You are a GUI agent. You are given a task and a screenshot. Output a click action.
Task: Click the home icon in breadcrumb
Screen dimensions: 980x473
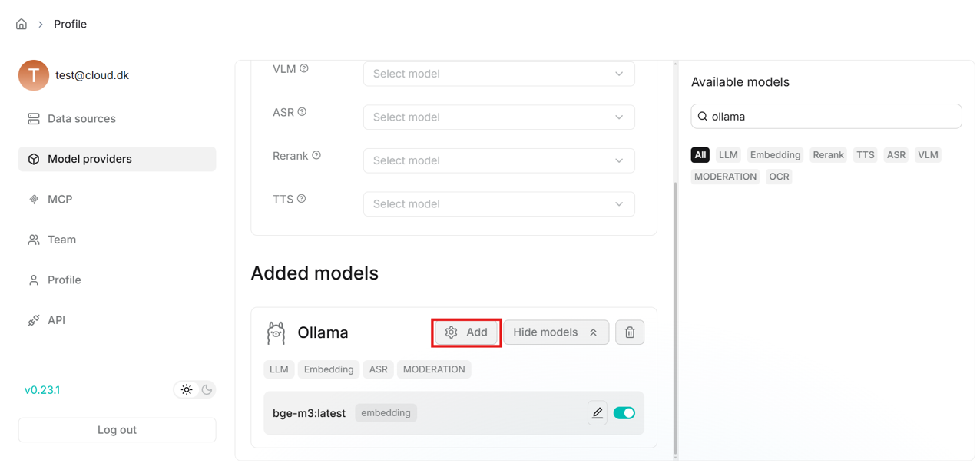[22, 25]
